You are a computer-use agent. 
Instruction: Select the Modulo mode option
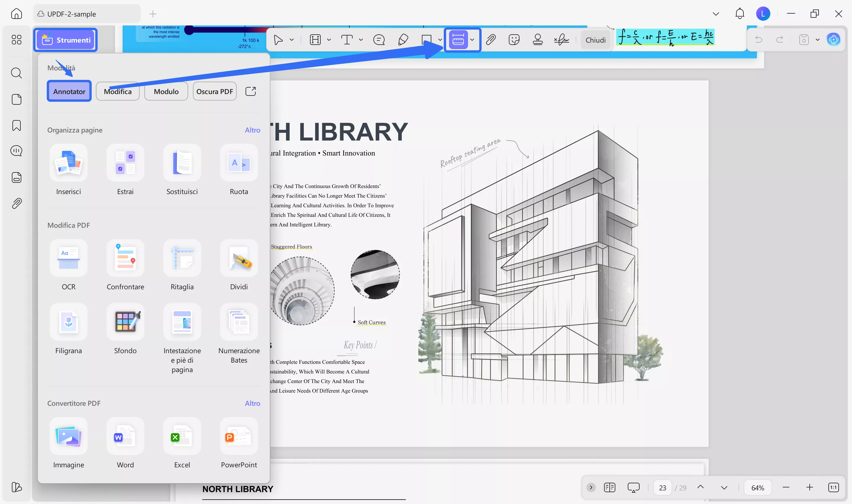pos(166,91)
